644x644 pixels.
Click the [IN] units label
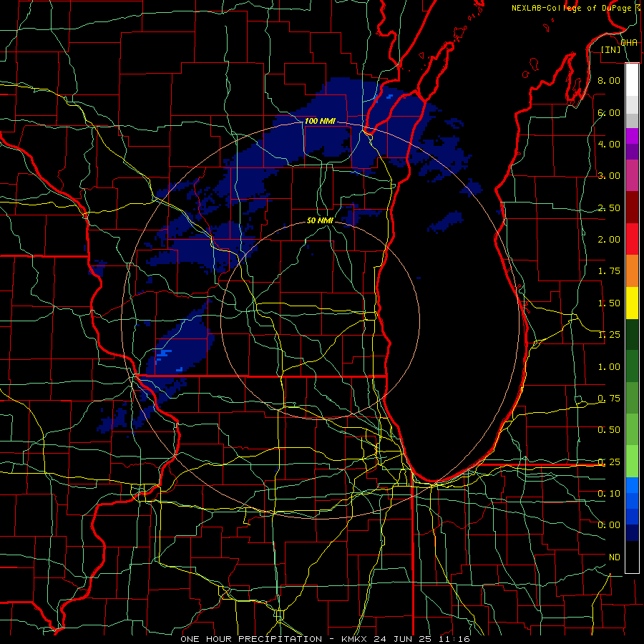pyautogui.click(x=611, y=49)
